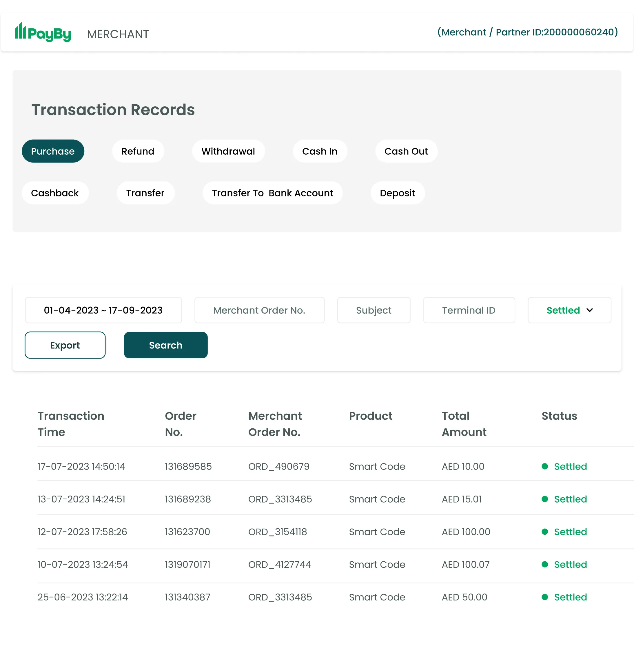Click the Search button
The image size is (634, 672).
tap(165, 345)
